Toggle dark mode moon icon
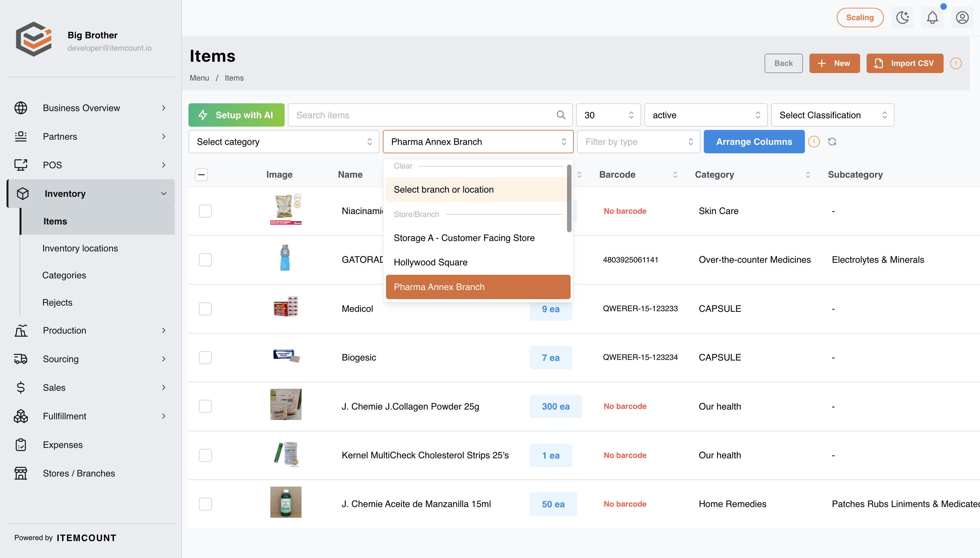Image resolution: width=980 pixels, height=558 pixels. click(x=903, y=18)
